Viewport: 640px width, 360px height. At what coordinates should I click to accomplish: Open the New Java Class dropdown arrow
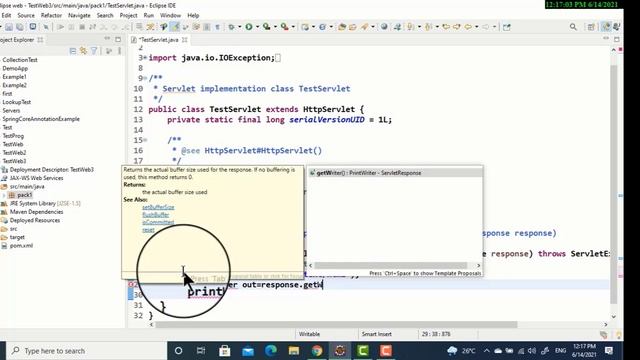point(331,27)
